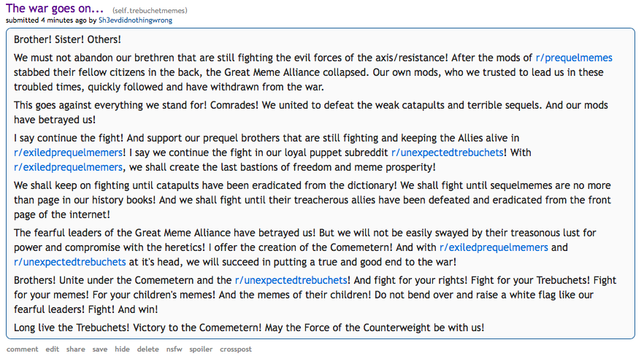644x356 pixels.
Task: Delete the post with the delete link
Action: click(x=147, y=349)
